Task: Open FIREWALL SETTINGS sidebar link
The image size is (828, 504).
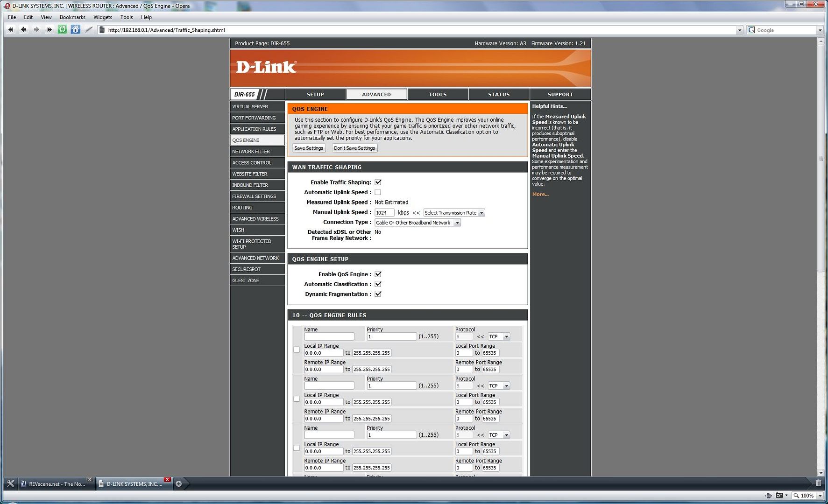Action: 257,196
